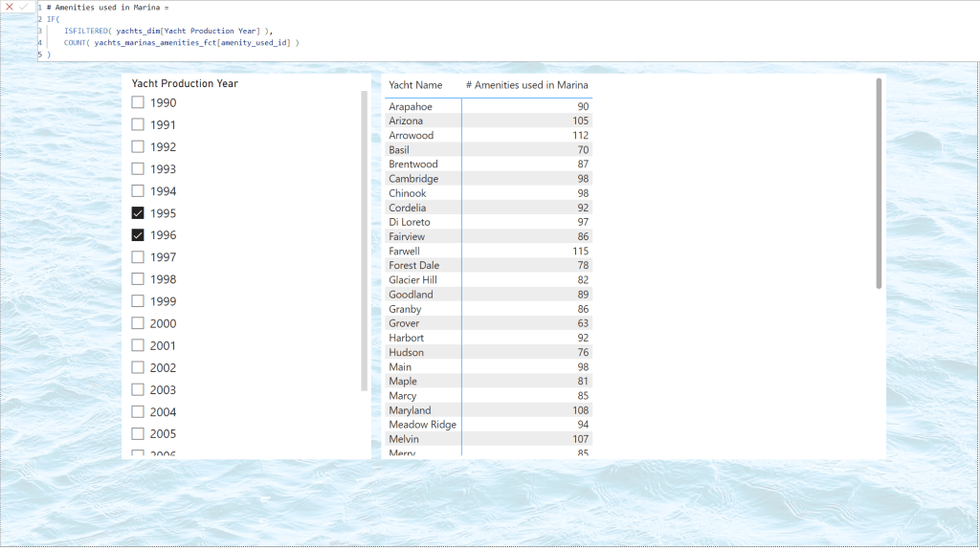Check the 1990 production year box
This screenshot has height=550, width=980.
tap(138, 102)
